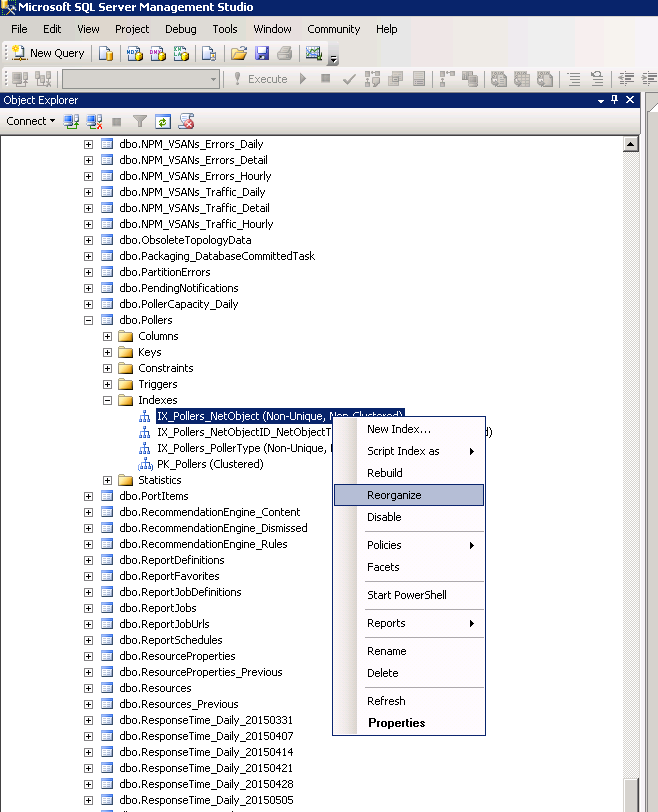Open the File menu
Image resolution: width=658 pixels, height=812 pixels.
point(19,29)
